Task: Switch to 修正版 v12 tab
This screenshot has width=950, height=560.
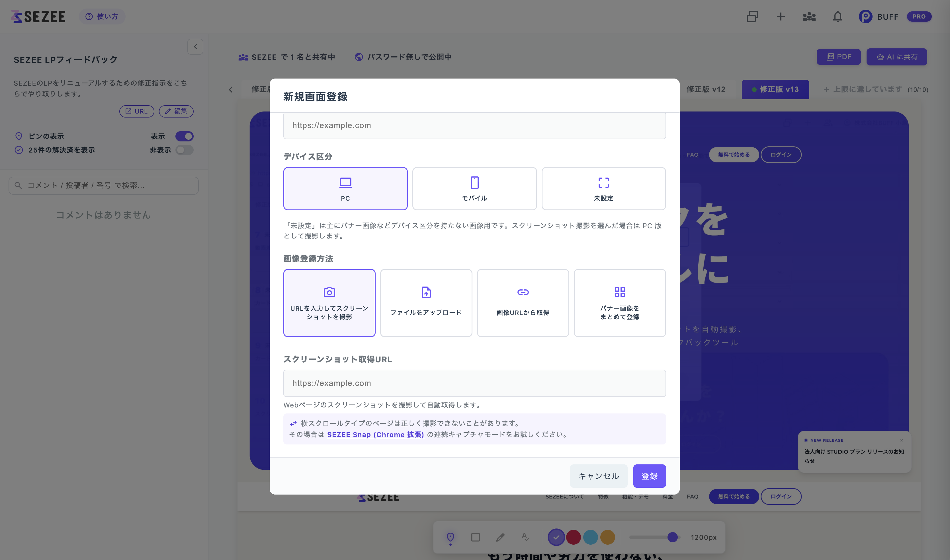Action: coord(705,89)
